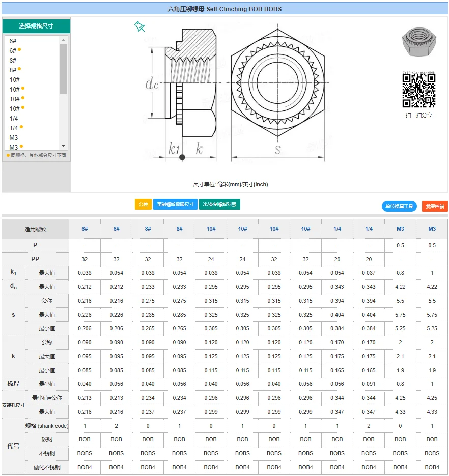Click the green pin icon above the drawing
Image resolution: width=449 pixels, height=476 pixels.
(139, 27)
